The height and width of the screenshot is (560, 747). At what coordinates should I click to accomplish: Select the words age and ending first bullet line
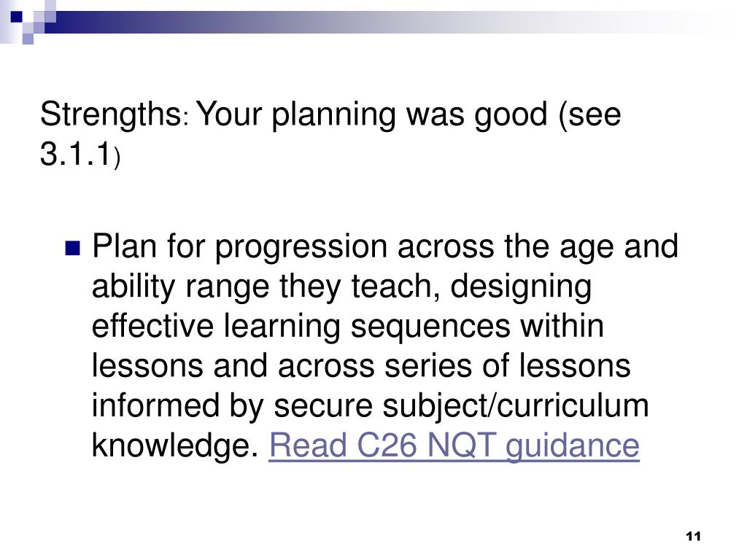(619, 248)
